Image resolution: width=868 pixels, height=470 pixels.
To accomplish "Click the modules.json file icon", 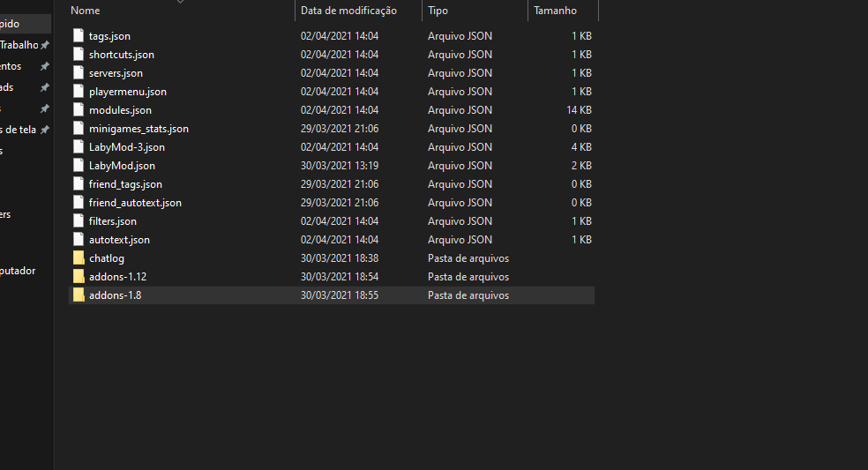I will [x=79, y=110].
